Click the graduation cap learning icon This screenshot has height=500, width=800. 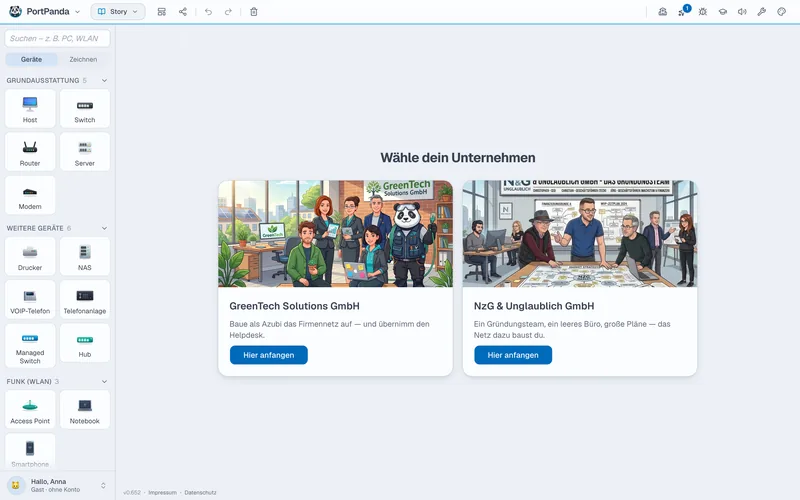click(722, 12)
